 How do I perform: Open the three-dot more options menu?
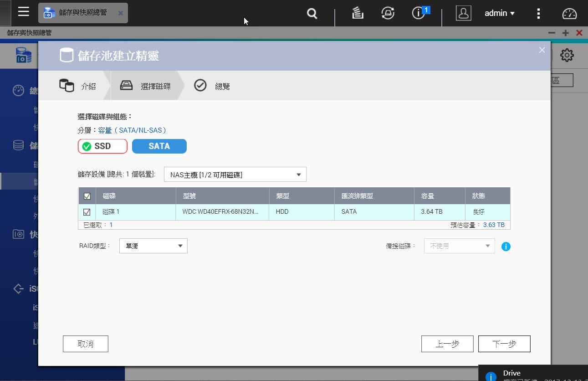pos(538,14)
